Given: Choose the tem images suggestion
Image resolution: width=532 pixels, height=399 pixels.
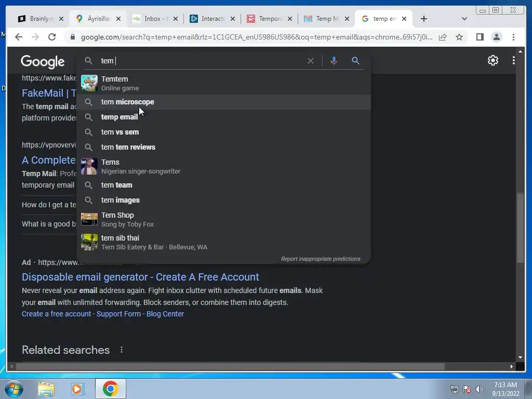Looking at the screenshot, I should (x=223, y=200).
